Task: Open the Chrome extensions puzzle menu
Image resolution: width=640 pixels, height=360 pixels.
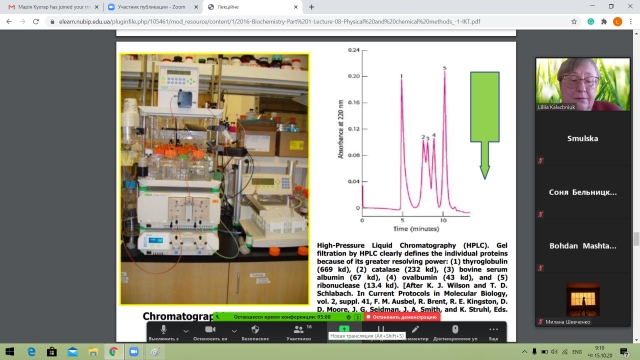Action: pyautogui.click(x=604, y=22)
